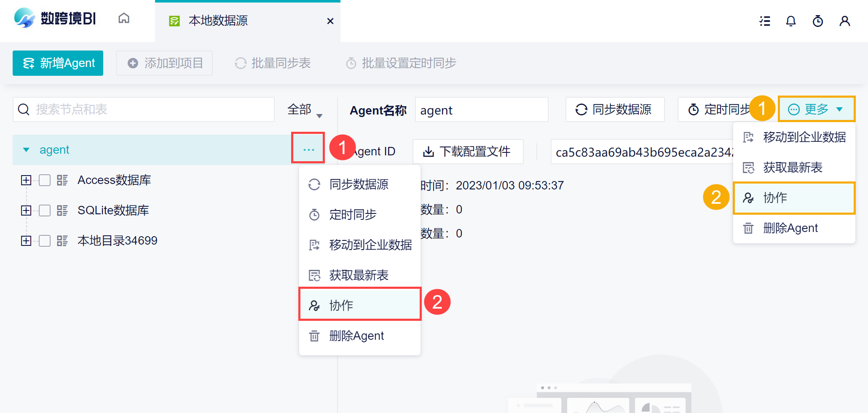Click the agent row ellipsis button
The width and height of the screenshot is (868, 413).
[308, 150]
